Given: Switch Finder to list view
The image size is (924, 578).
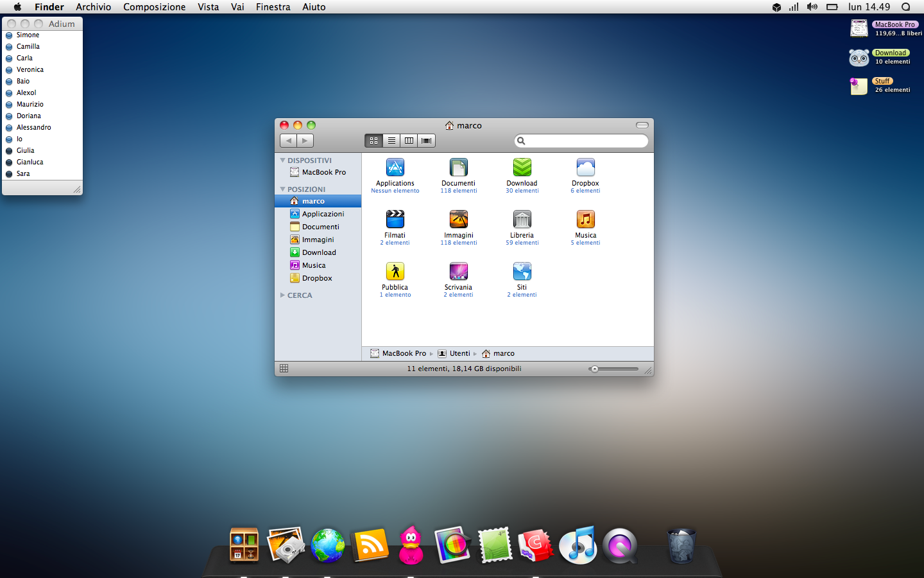Looking at the screenshot, I should coord(391,141).
